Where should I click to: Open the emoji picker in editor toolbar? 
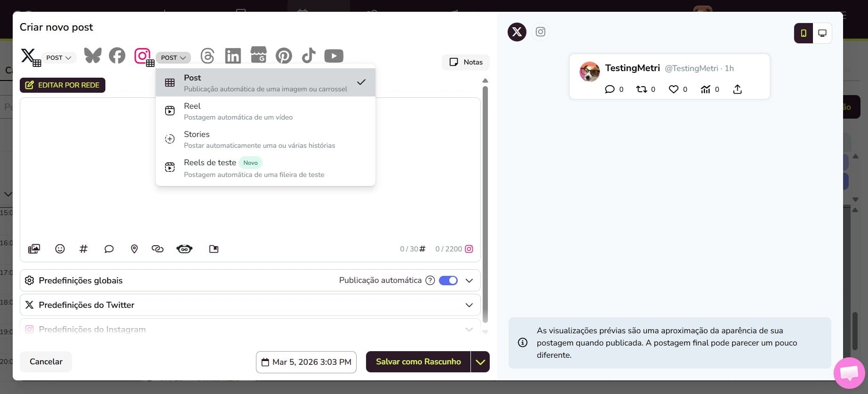60,249
